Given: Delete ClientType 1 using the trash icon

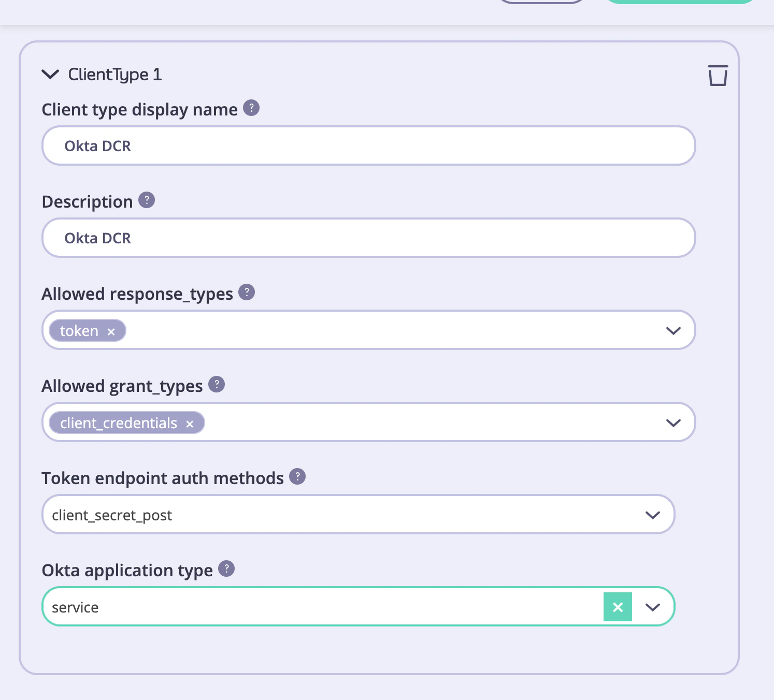Looking at the screenshot, I should 718,76.
